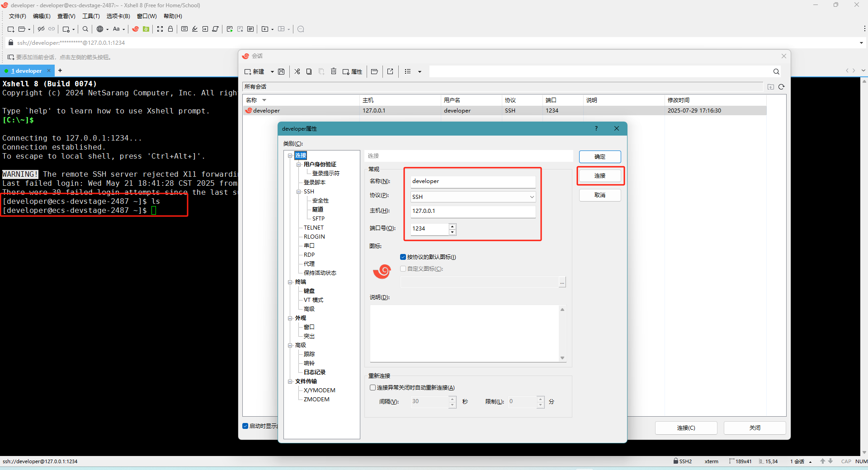Click the open session folder icon in main toolbar
The height and width of the screenshot is (470, 868).
[21, 29]
